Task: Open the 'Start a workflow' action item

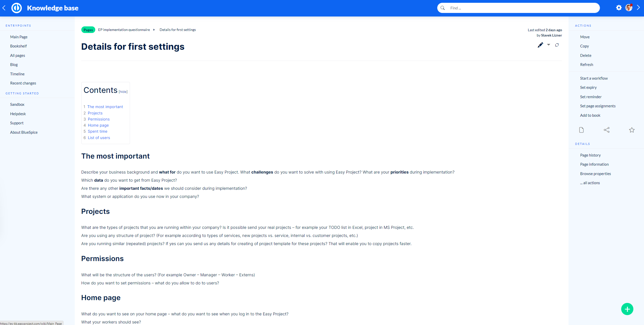Action: pos(594,78)
